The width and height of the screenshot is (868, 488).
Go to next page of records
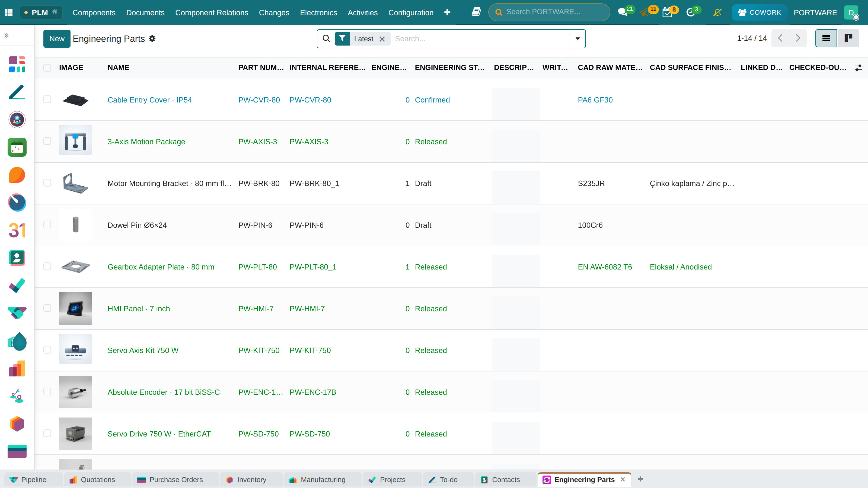797,38
